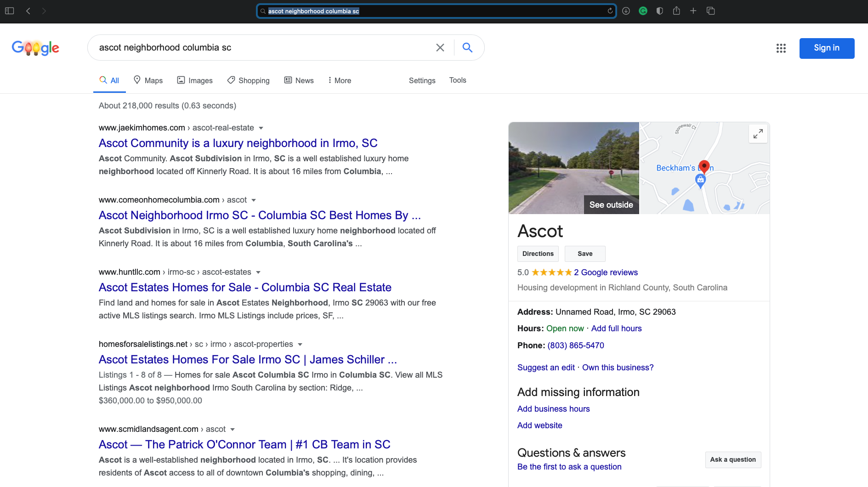Open the Google logo homepage
Screen dimensions: 868x487
click(x=35, y=48)
